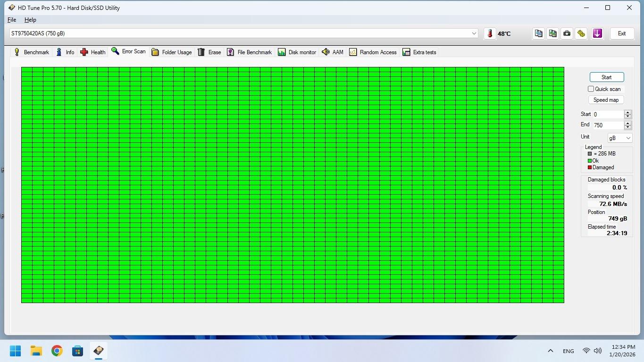This screenshot has height=362, width=644.
Task: Open Wi-Fi network tray icon
Action: tap(586, 351)
